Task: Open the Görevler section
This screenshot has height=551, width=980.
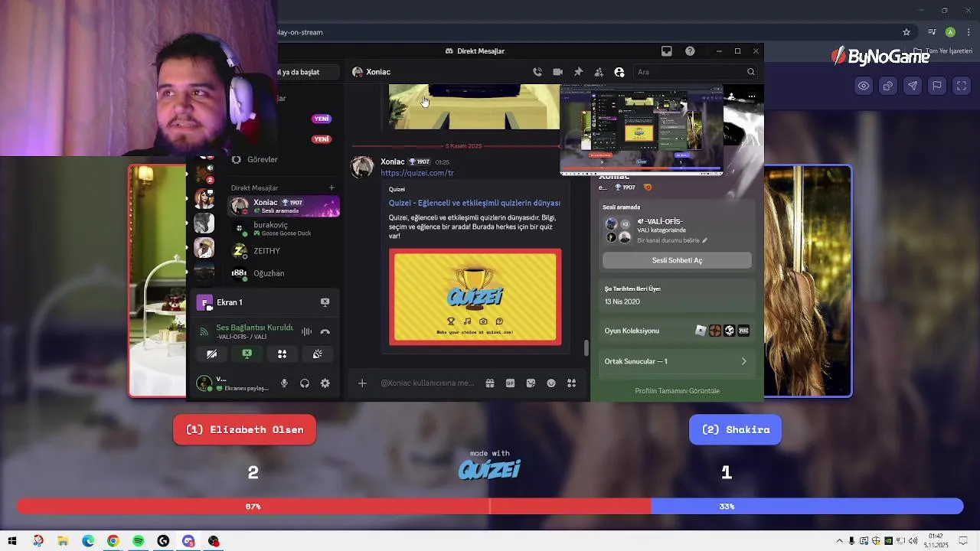Action: (263, 159)
